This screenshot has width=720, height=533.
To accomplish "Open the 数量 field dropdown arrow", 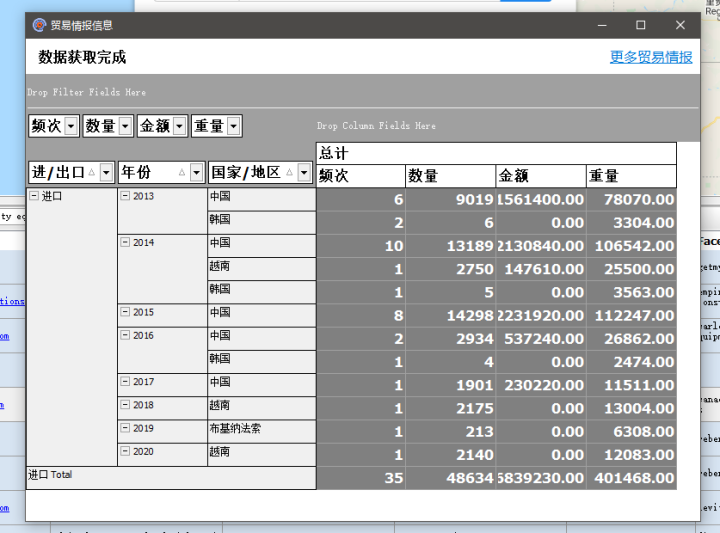I will (x=125, y=126).
